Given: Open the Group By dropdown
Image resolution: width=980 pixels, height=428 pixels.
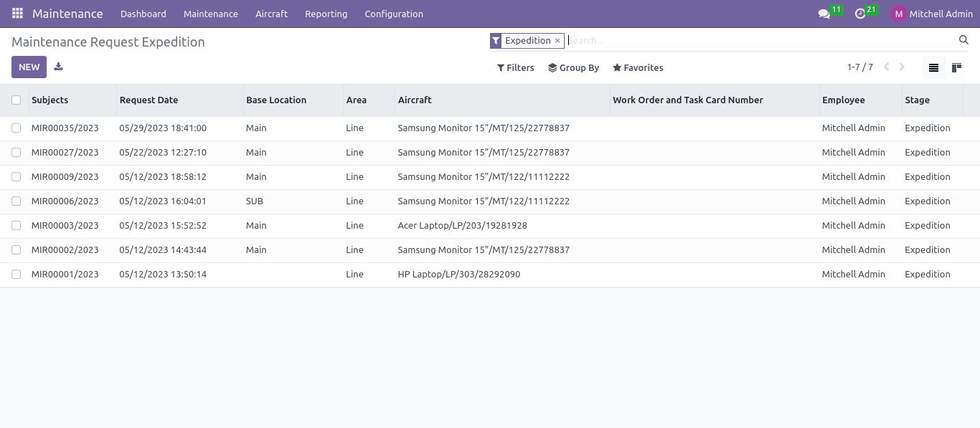Looking at the screenshot, I should pyautogui.click(x=573, y=67).
